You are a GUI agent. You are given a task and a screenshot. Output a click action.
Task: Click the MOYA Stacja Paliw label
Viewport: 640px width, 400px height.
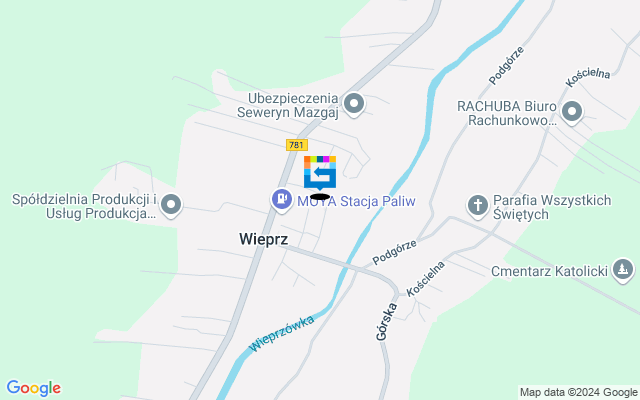pyautogui.click(x=356, y=201)
